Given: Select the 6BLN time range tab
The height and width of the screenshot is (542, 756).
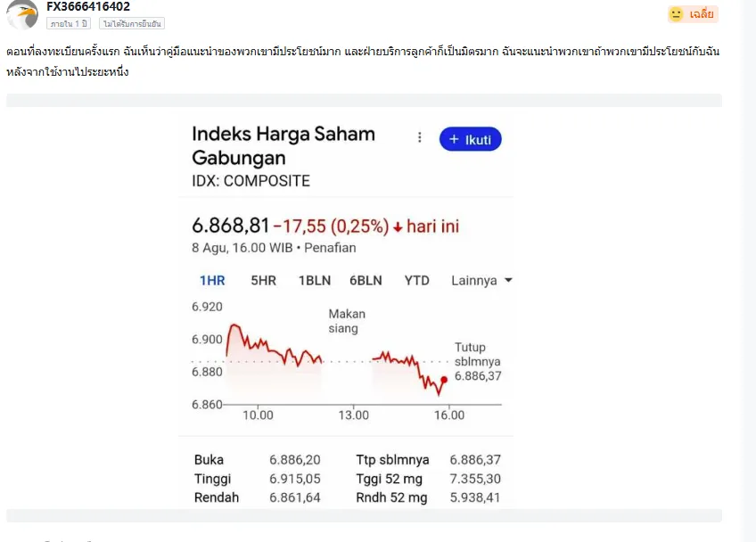Looking at the screenshot, I should [x=366, y=280].
